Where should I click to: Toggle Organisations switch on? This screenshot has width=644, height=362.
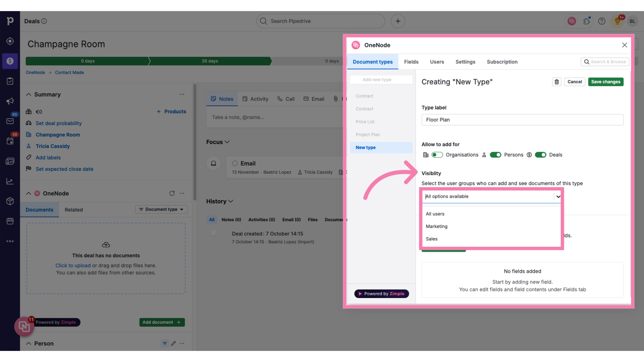[437, 155]
